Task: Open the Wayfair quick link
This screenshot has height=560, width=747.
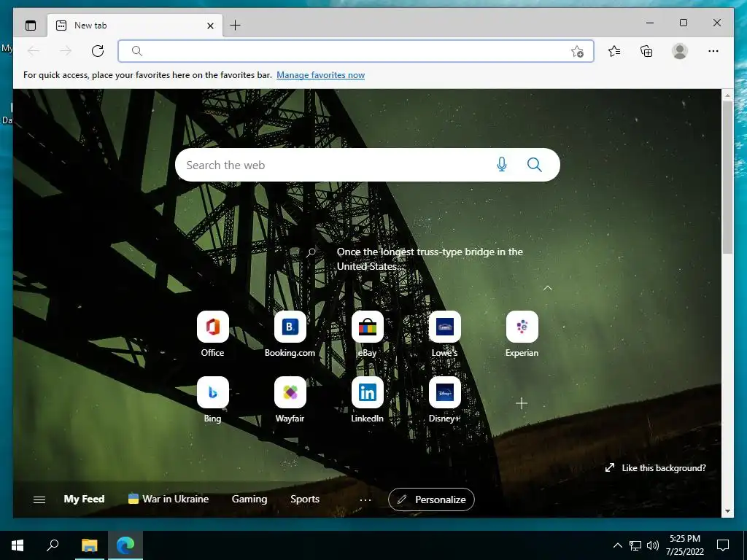Action: (x=290, y=400)
